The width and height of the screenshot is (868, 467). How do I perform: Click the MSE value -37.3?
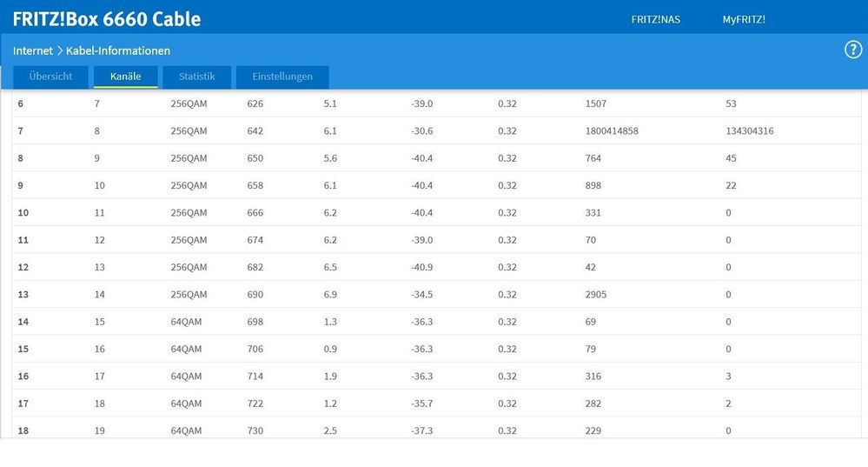coord(421,430)
